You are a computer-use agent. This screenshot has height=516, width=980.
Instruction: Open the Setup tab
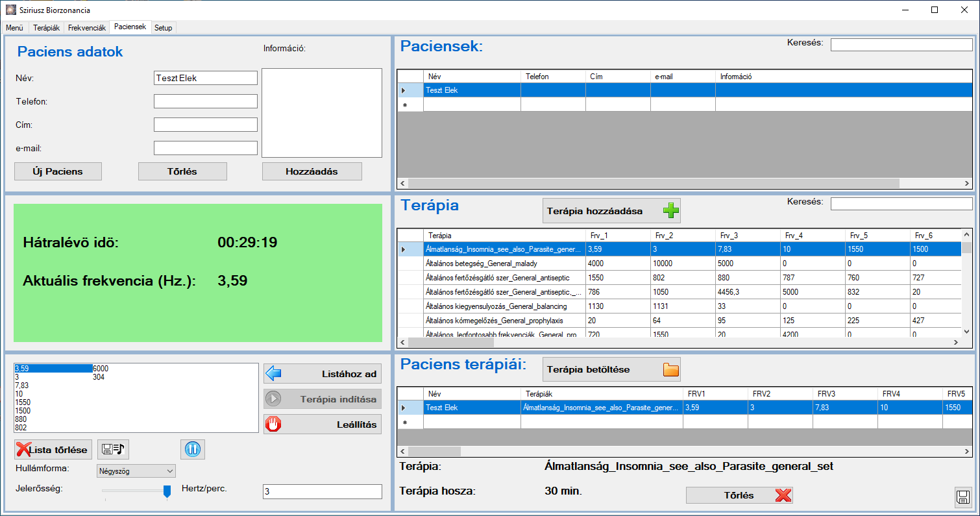click(x=164, y=28)
